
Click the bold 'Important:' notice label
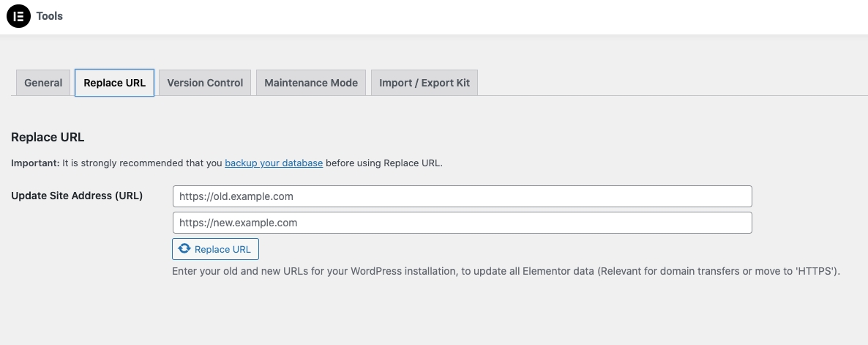coord(35,163)
